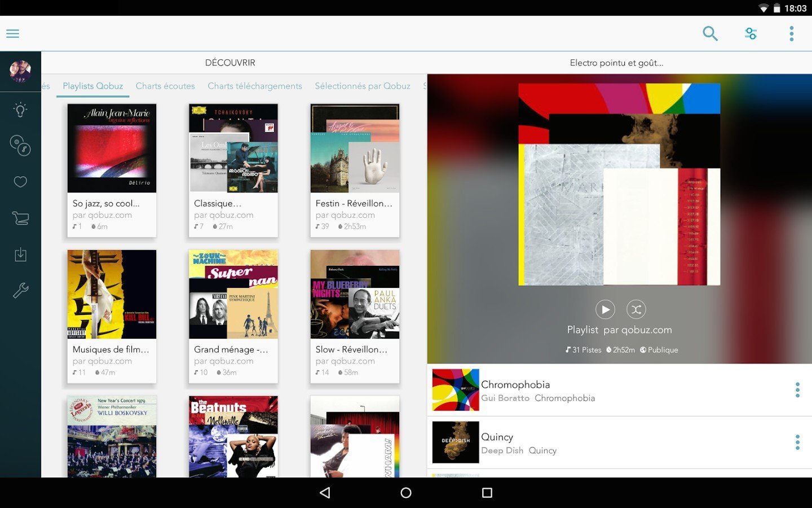The width and height of the screenshot is (812, 508).
Task: Open the Slow - Réveillon playlist cover
Action: point(355,294)
